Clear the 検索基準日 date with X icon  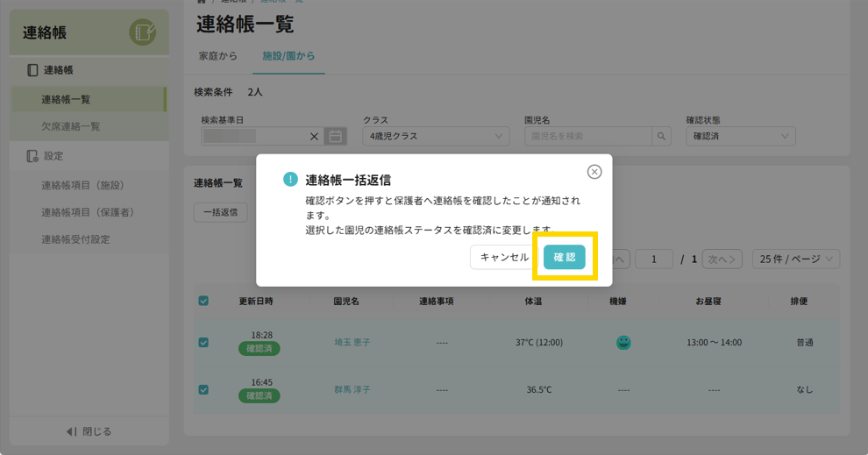click(x=315, y=136)
